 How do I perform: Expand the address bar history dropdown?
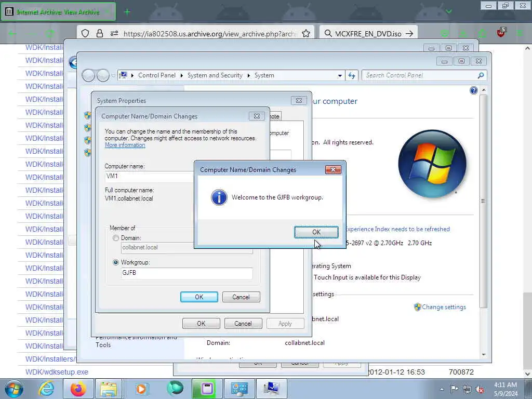point(340,76)
